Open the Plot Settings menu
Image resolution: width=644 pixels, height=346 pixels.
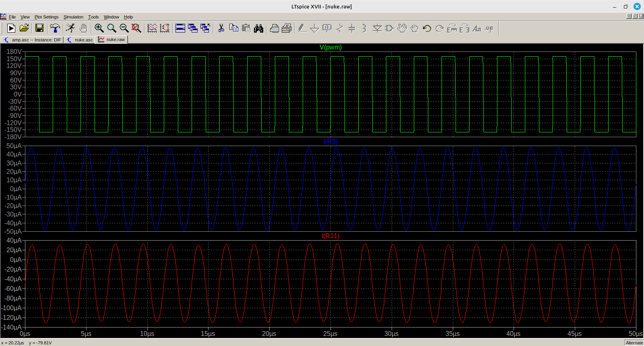pyautogui.click(x=46, y=17)
